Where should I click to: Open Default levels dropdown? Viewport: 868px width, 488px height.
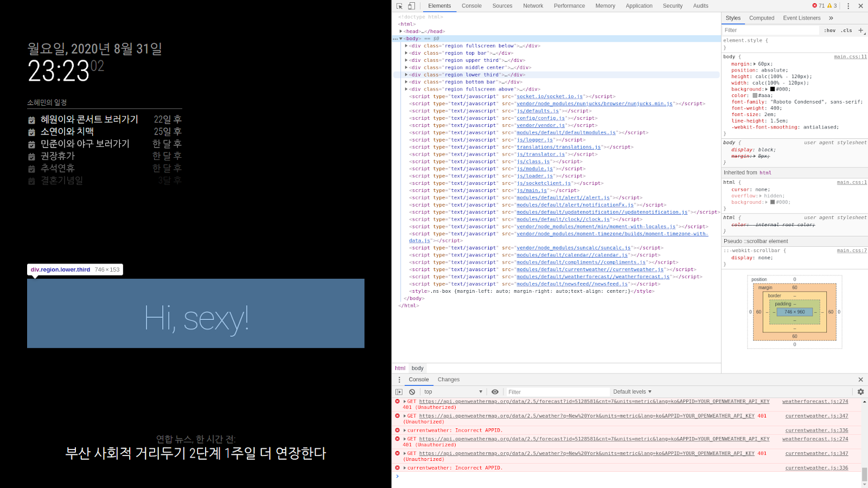point(632,392)
